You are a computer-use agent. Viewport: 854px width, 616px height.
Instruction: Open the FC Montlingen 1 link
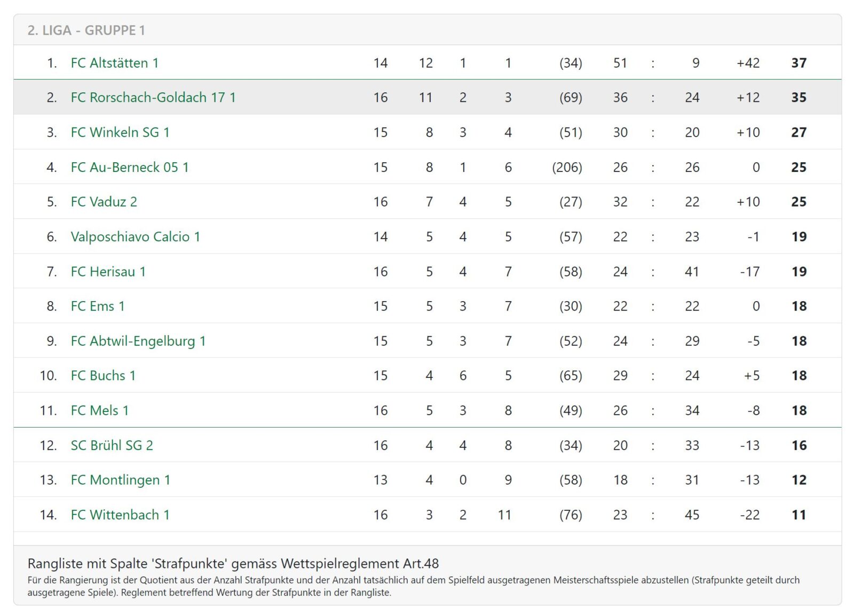120,480
